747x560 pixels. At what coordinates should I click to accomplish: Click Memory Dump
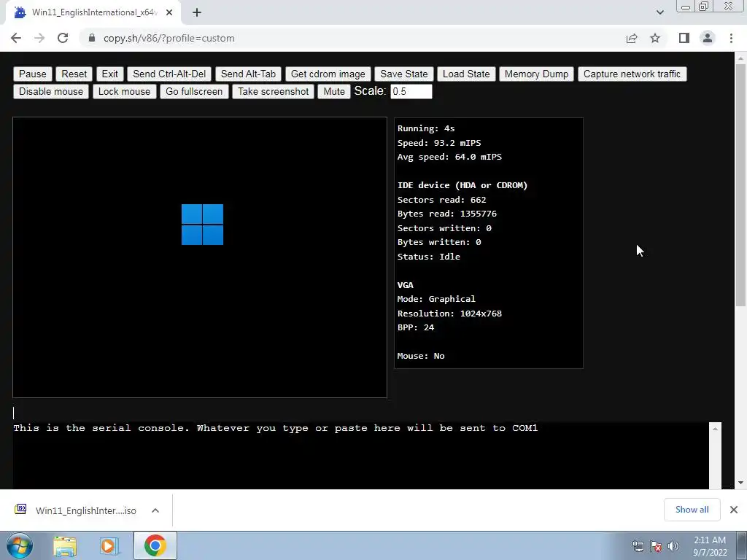[x=536, y=74]
